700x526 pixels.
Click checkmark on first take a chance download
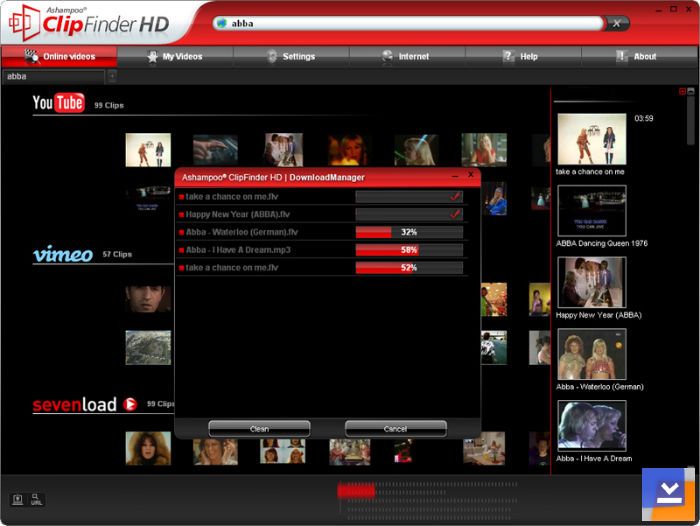pos(455,197)
